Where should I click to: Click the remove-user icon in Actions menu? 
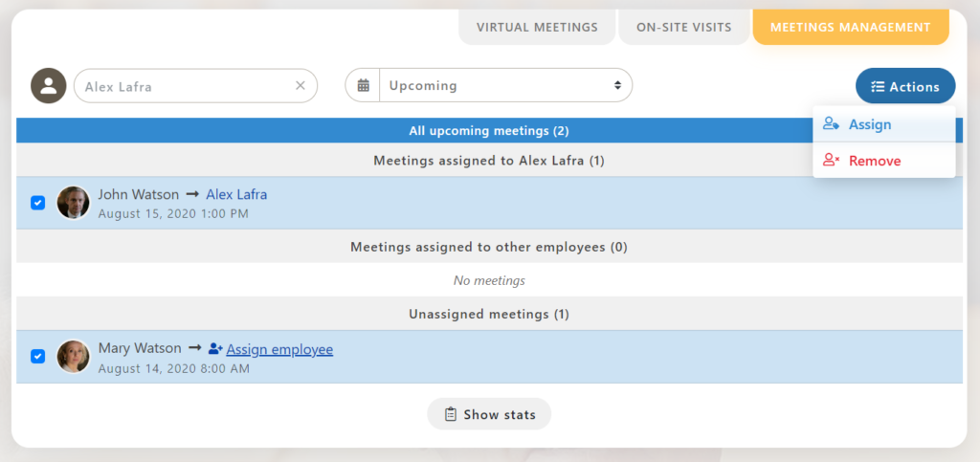pos(831,161)
